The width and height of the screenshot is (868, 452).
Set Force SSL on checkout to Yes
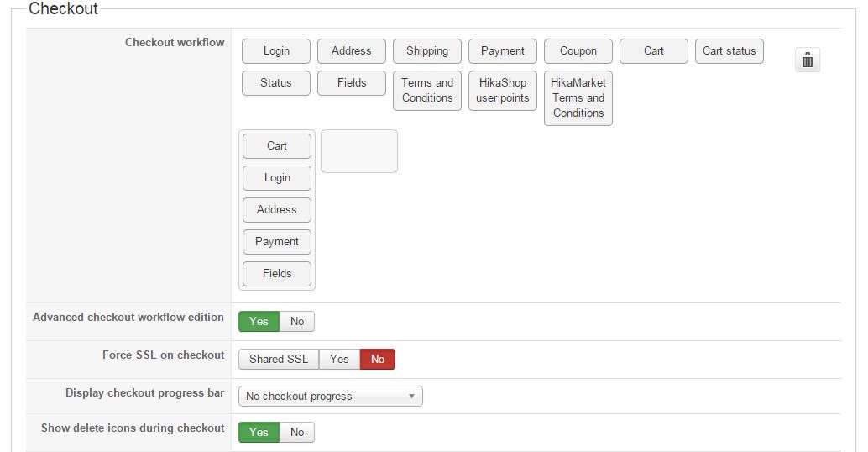(339, 359)
